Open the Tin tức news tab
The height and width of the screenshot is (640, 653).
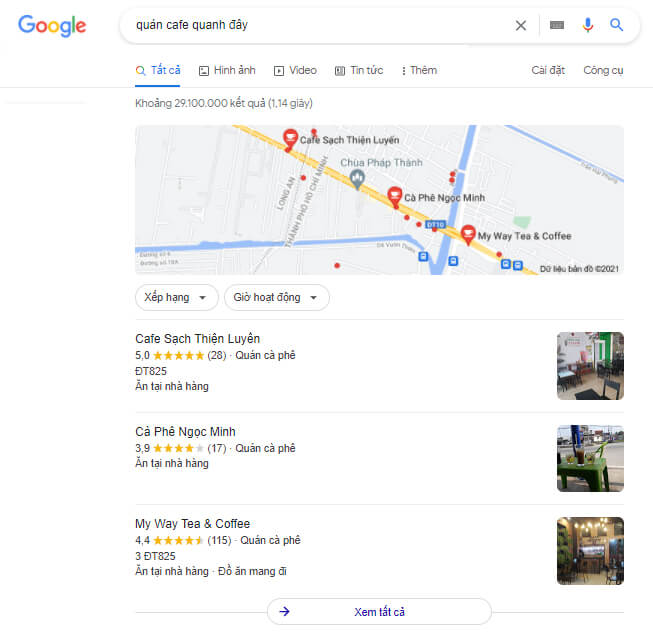click(x=359, y=70)
